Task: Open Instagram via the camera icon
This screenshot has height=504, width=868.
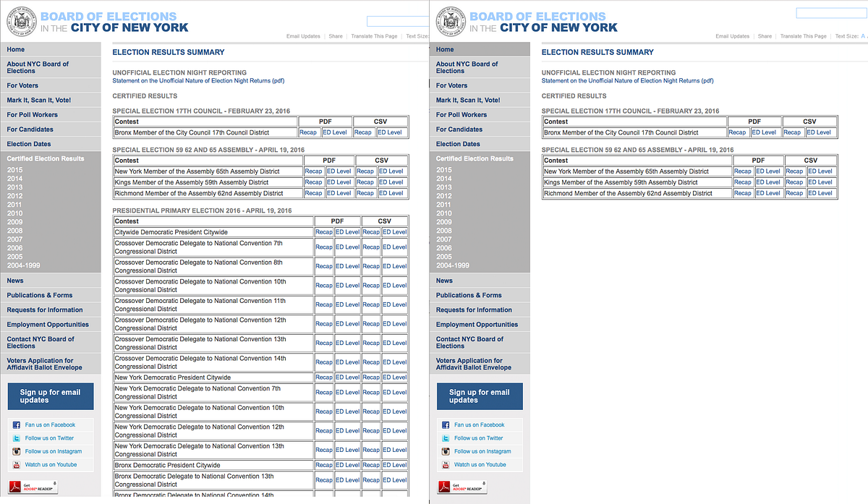Action: [x=18, y=450]
